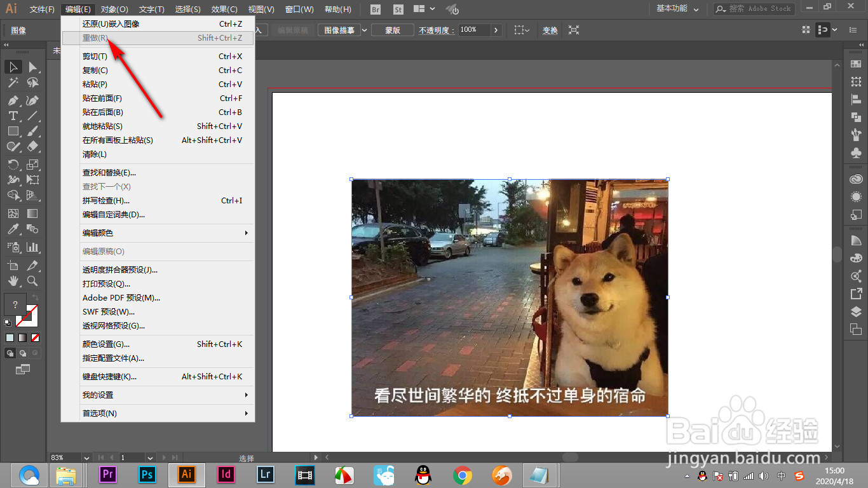Select the Zoom magnifier tool
This screenshot has width=868, height=488.
pos(32,280)
